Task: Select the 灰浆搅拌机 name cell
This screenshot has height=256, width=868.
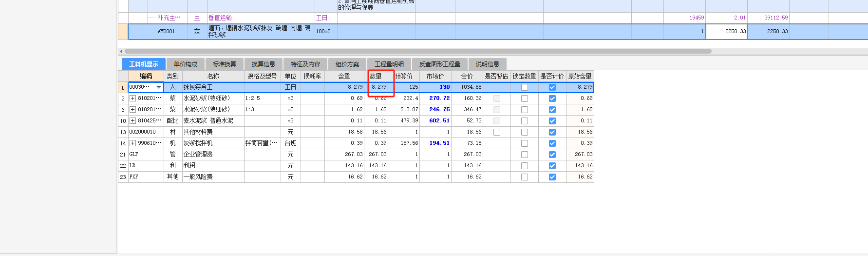Action: pos(213,143)
